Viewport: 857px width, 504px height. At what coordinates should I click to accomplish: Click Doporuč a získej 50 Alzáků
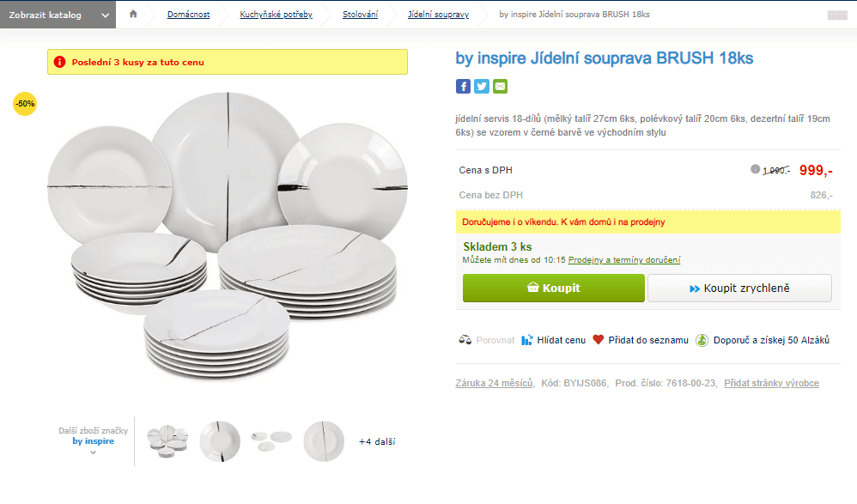(763, 340)
